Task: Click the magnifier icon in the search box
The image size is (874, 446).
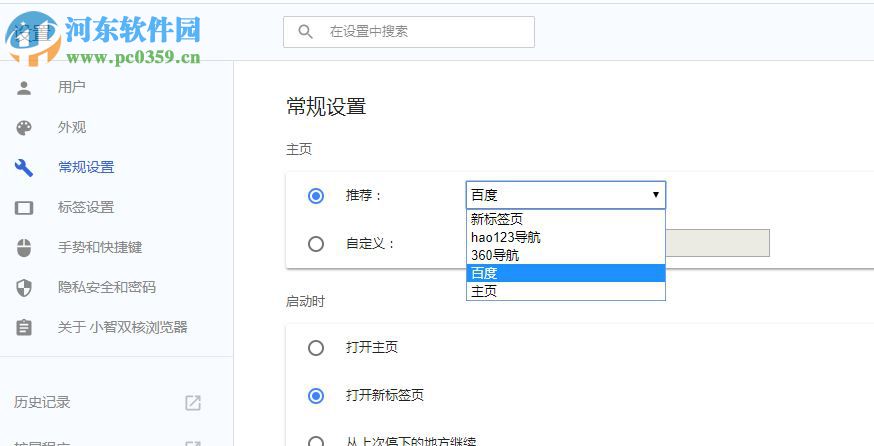Action: 305,32
